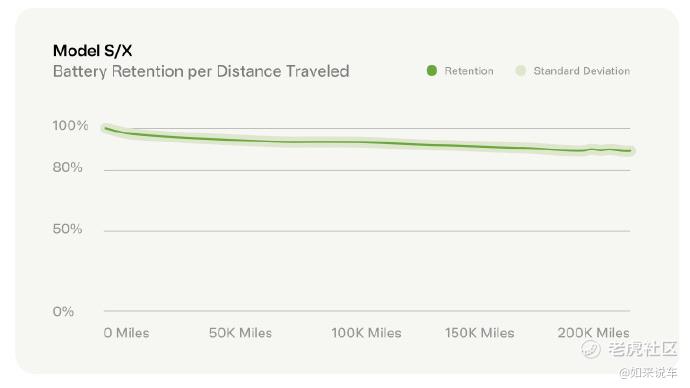Click the Retention legend label
Screen dimensions: 690x388
tap(469, 71)
